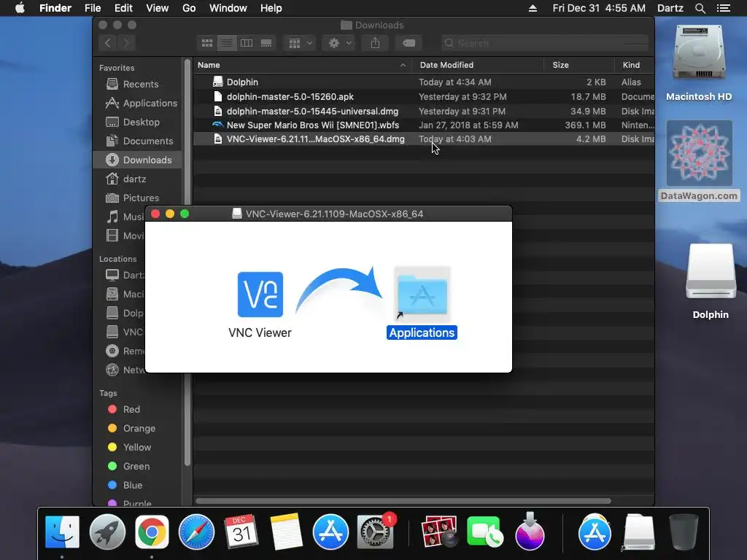The image size is (747, 560).
Task: Open Safari from the Dock
Action: coord(196,532)
